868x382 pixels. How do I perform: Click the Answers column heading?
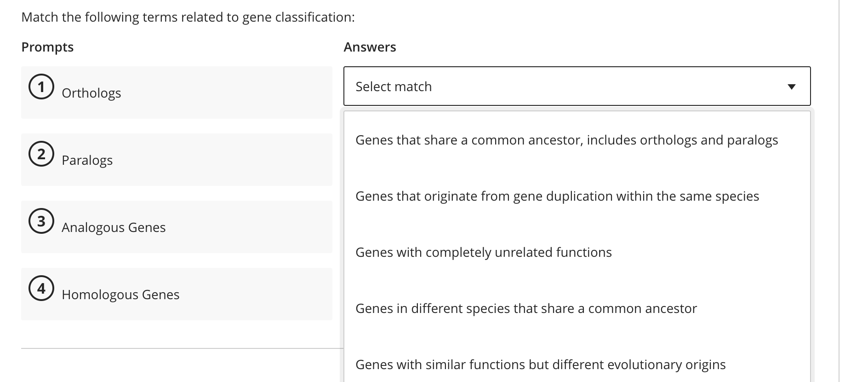pos(370,46)
